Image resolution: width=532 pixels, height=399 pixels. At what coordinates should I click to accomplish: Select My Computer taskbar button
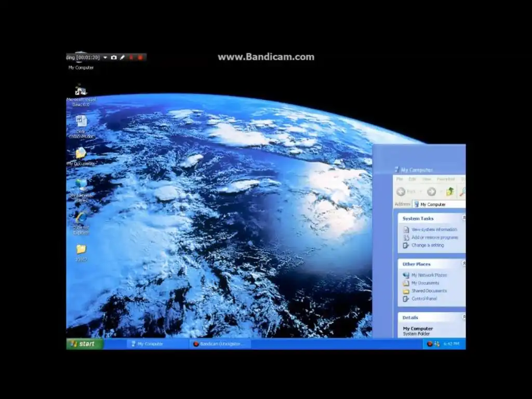pyautogui.click(x=157, y=344)
